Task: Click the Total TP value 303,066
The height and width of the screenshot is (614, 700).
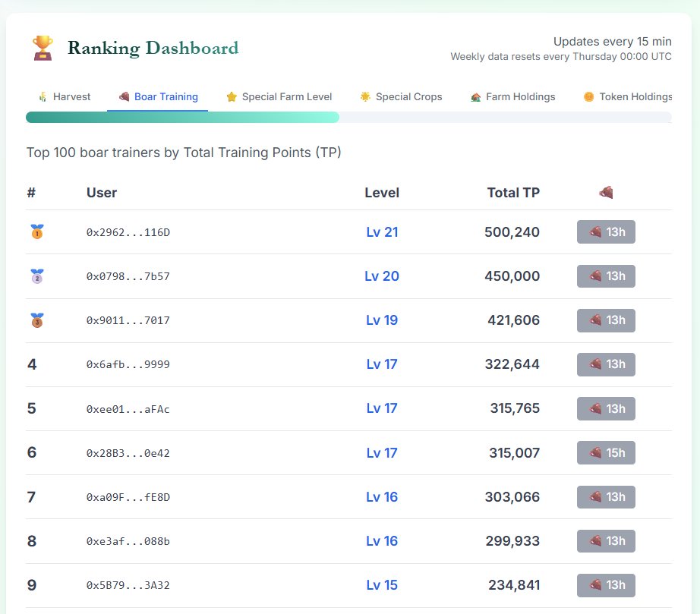Action: click(512, 497)
